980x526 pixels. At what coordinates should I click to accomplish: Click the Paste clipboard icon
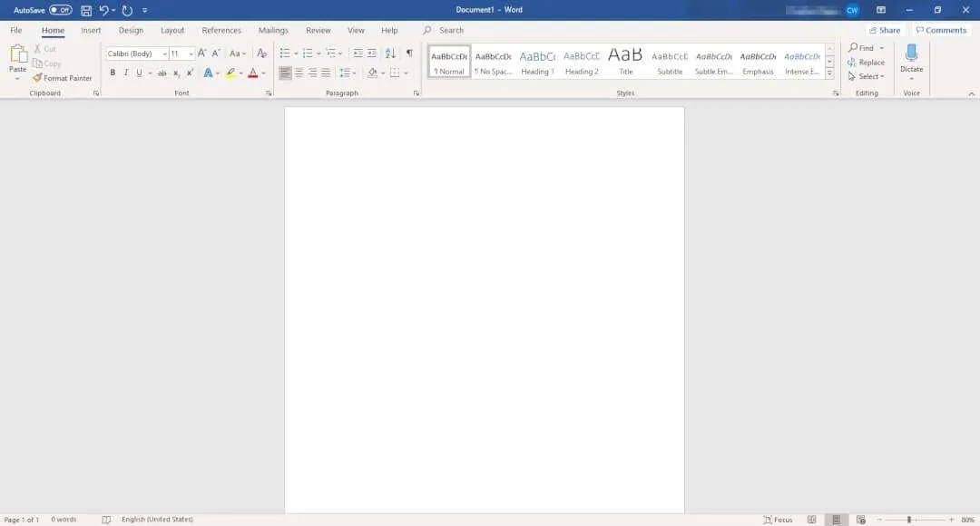(x=17, y=54)
